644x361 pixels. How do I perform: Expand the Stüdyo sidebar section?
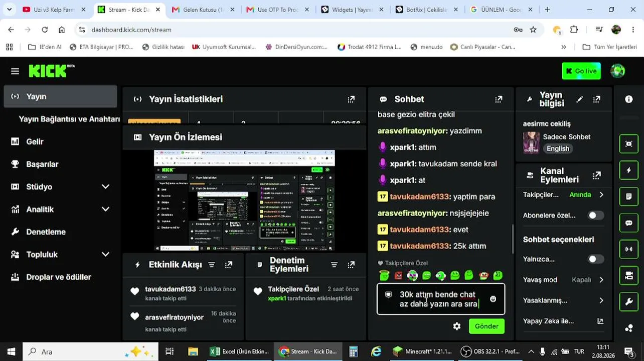(x=105, y=187)
